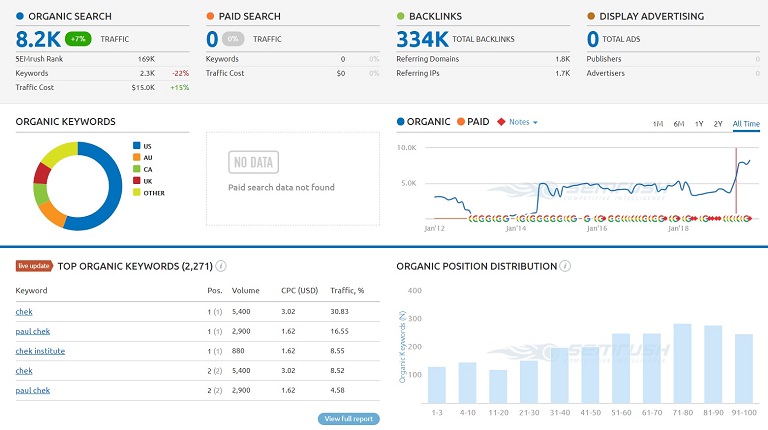Click the Referring Domains row label
768x430 pixels.
428,59
